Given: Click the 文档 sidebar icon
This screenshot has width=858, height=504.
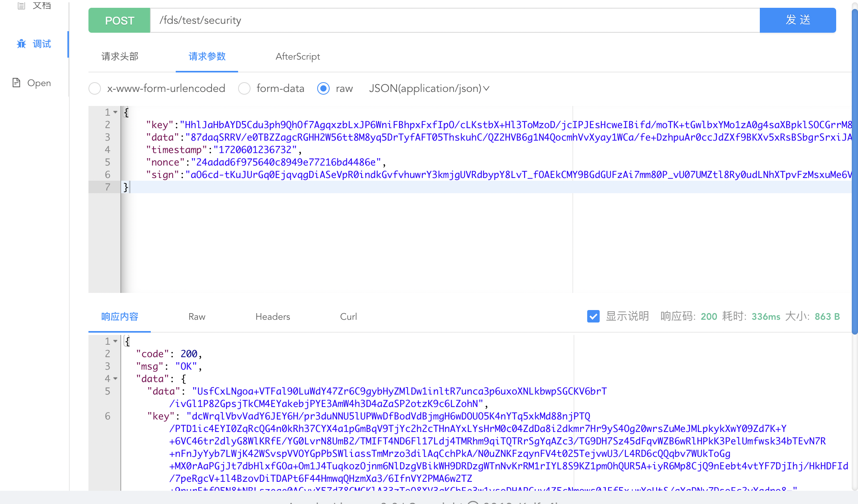Looking at the screenshot, I should (33, 5).
